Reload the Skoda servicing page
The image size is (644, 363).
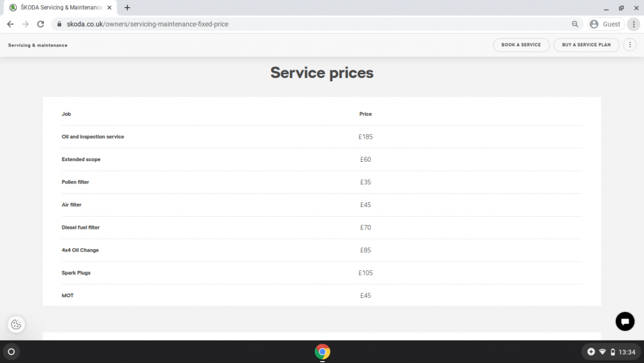coord(40,25)
